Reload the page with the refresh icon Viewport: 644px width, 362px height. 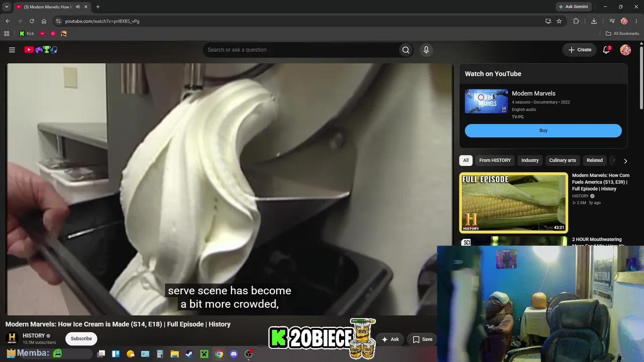(32, 21)
